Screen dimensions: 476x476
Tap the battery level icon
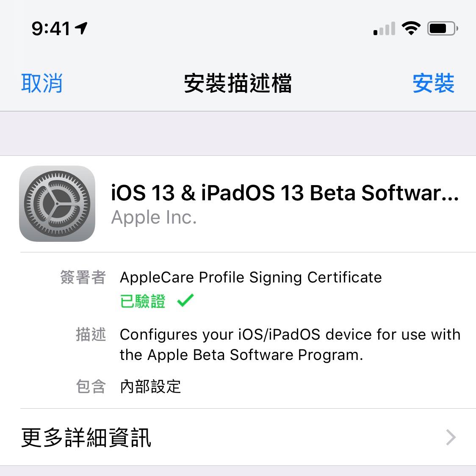(x=442, y=29)
